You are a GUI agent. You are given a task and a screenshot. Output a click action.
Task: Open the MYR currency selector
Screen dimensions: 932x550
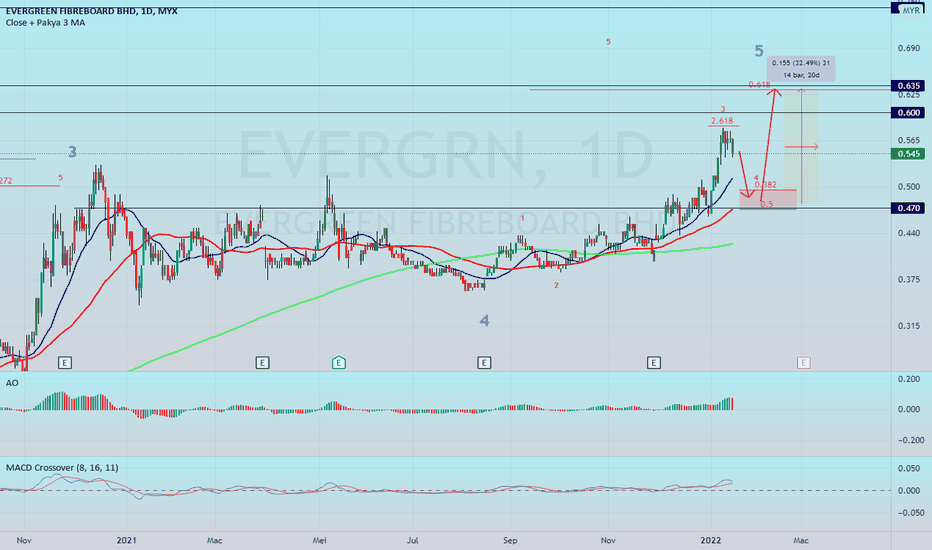[x=911, y=10]
